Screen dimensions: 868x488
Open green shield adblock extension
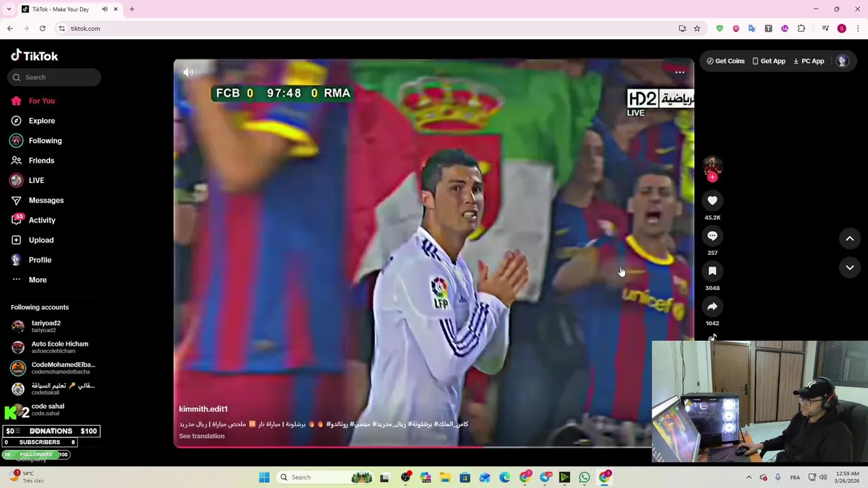pyautogui.click(x=719, y=28)
